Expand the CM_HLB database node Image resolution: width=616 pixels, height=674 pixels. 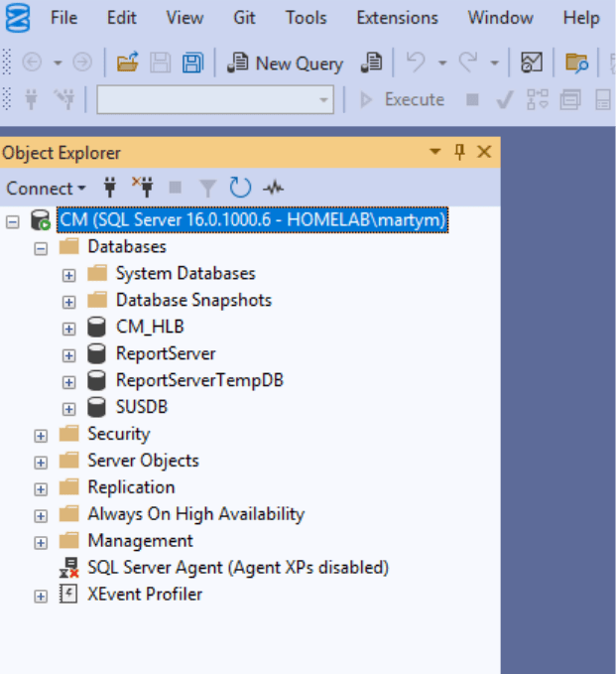(68, 328)
